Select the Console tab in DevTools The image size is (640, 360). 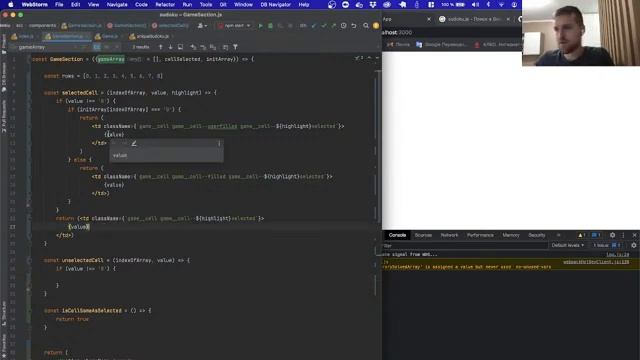pos(397,235)
